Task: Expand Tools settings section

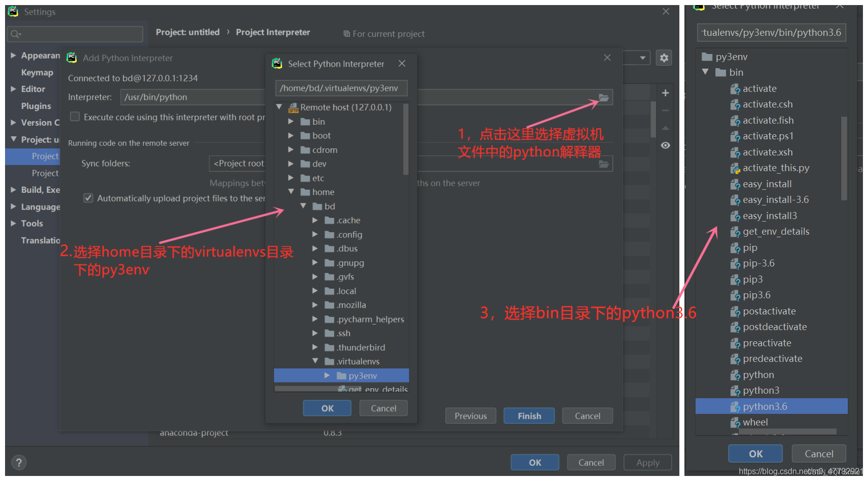Action: (14, 223)
